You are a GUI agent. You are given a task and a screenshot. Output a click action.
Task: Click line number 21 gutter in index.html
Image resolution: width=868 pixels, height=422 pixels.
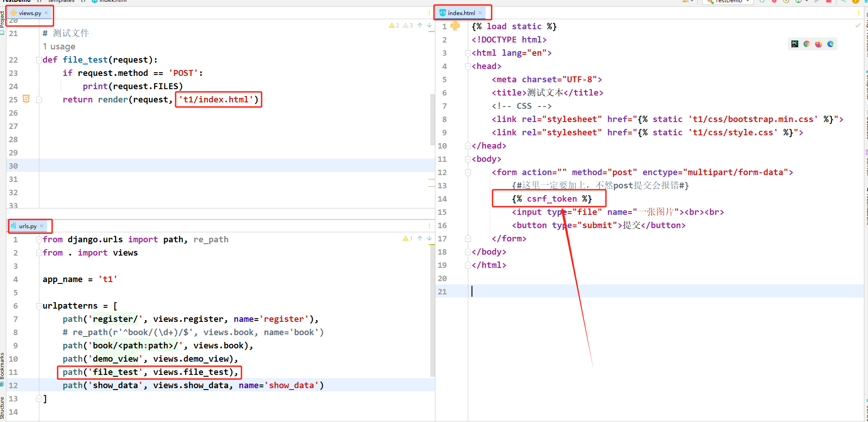[442, 292]
